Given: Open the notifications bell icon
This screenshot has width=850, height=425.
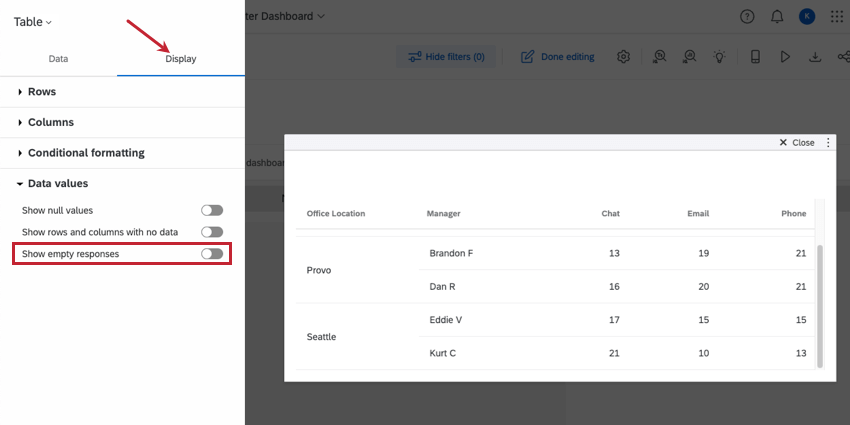Looking at the screenshot, I should coord(777,17).
